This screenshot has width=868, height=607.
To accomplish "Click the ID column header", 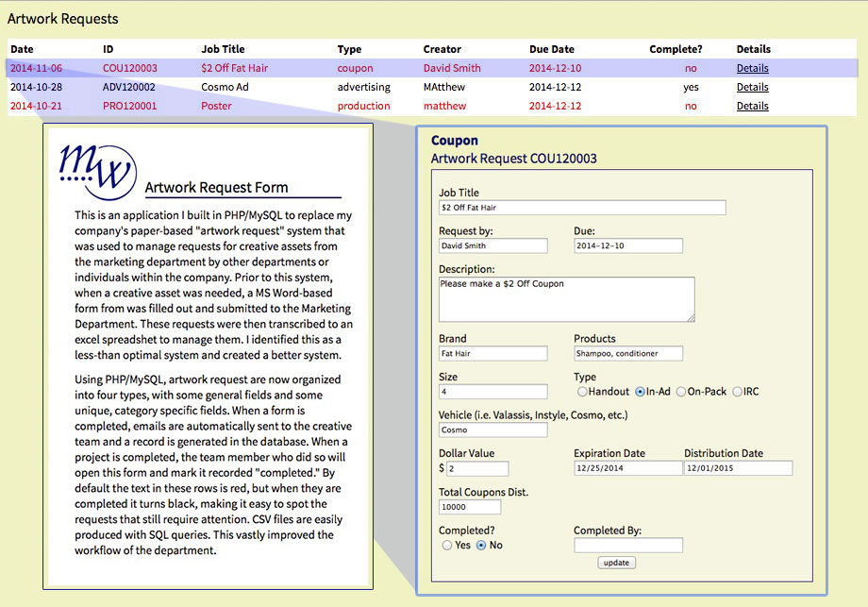I will click(x=108, y=49).
